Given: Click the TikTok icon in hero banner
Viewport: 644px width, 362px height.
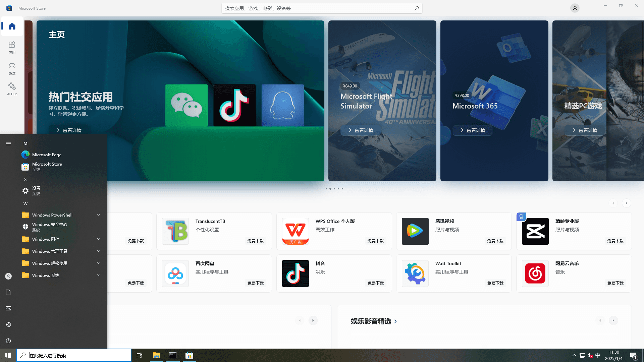Looking at the screenshot, I should click(x=234, y=105).
